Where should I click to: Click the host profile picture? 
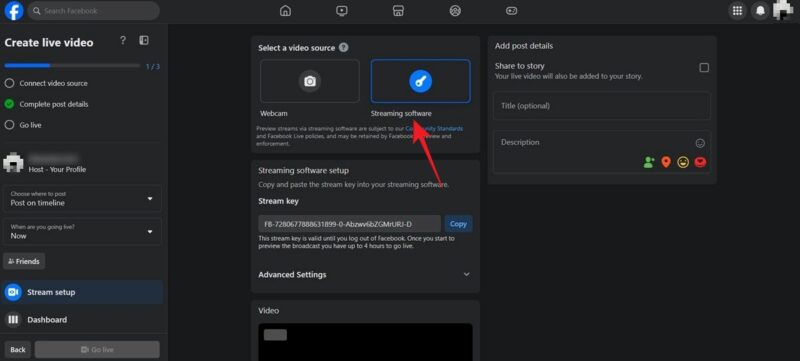click(x=13, y=163)
